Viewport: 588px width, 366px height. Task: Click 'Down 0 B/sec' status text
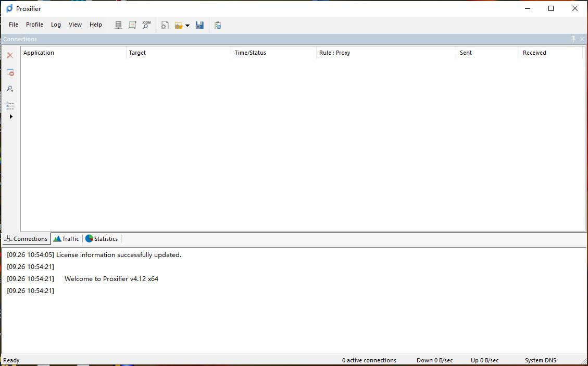435,360
